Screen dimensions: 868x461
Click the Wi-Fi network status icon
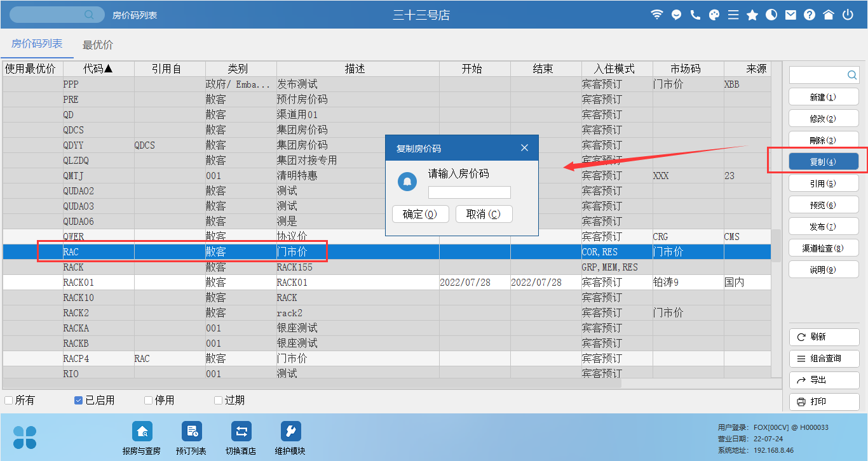tap(657, 15)
